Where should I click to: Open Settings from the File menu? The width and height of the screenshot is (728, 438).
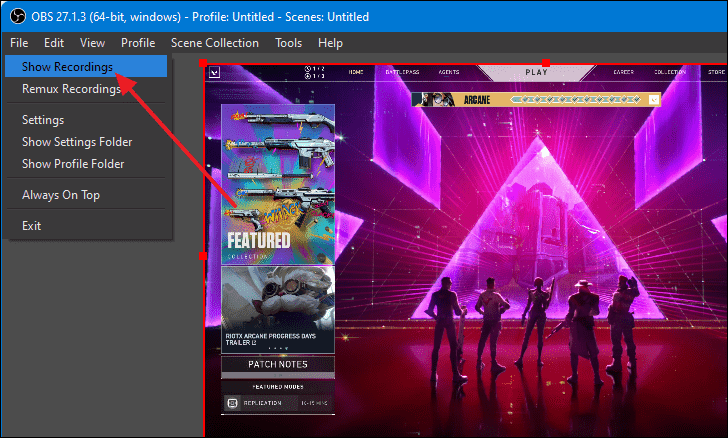point(86,120)
